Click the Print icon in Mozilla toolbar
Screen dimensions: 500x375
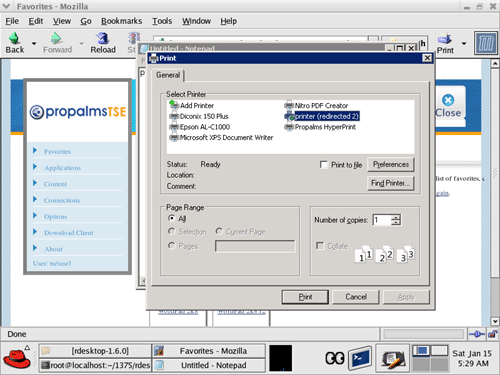point(445,44)
